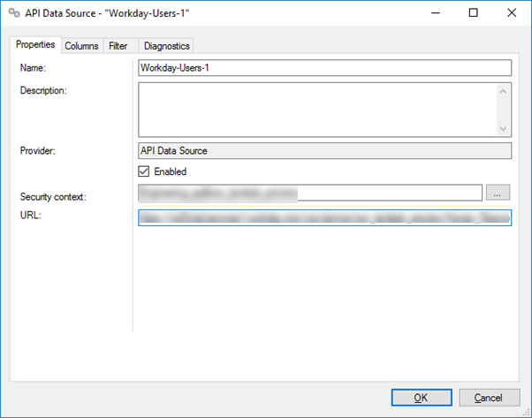The width and height of the screenshot is (532, 418).
Task: Click the URL label
Action: 30,216
